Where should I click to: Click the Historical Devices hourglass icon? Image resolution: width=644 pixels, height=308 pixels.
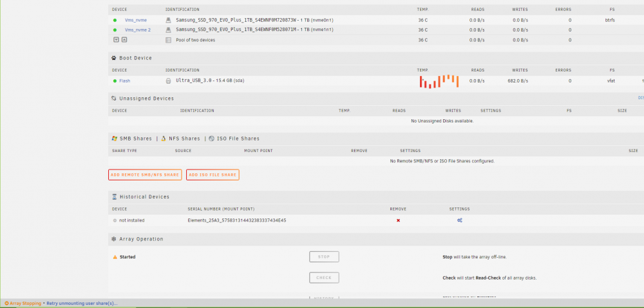pyautogui.click(x=114, y=197)
